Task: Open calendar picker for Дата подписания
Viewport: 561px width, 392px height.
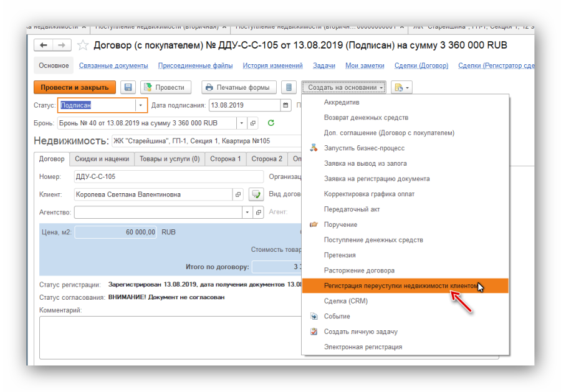Action: click(x=285, y=105)
